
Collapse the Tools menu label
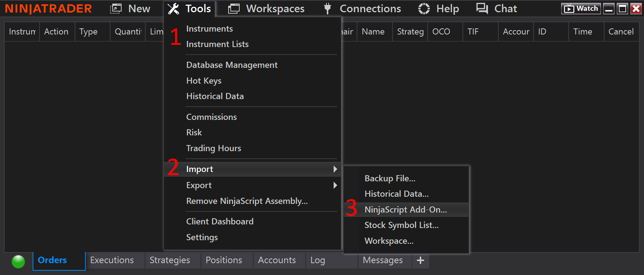click(x=198, y=9)
